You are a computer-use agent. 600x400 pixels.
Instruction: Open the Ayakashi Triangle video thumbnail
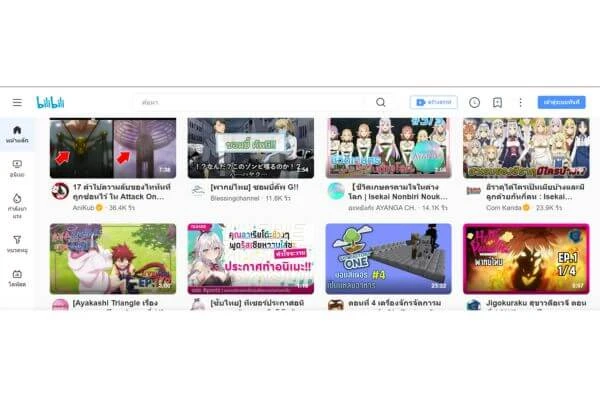[x=113, y=259]
